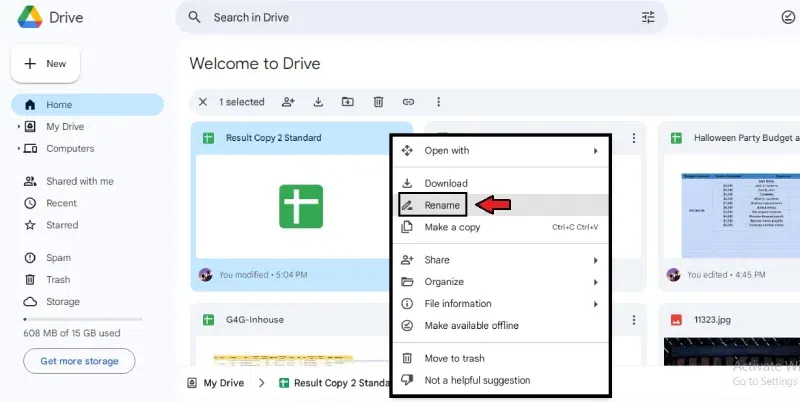Click My Drive breadcrumb at bottom

(216, 383)
